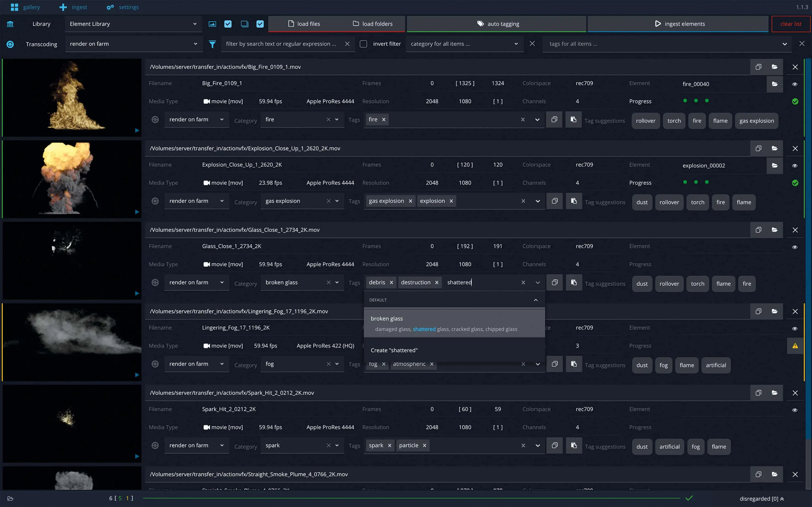Screen dimensions: 812x507
Task: Click the Library building icon
Action: click(10, 24)
